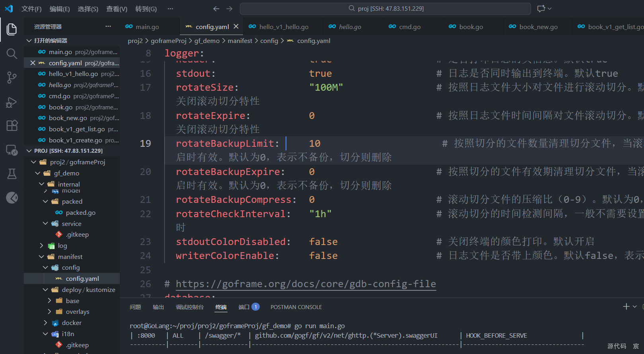This screenshot has width=644, height=354.
Task: Open the Search view in activity bar
Action: pos(12,54)
